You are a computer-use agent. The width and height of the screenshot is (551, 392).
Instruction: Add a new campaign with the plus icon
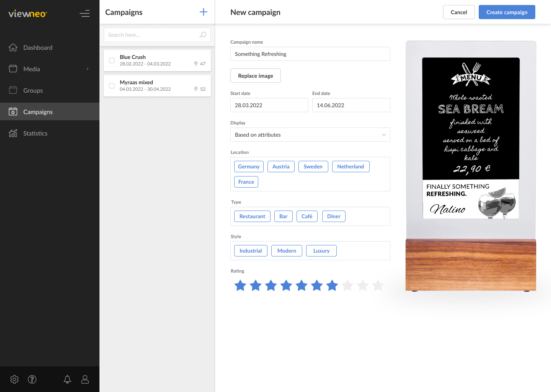coord(203,12)
